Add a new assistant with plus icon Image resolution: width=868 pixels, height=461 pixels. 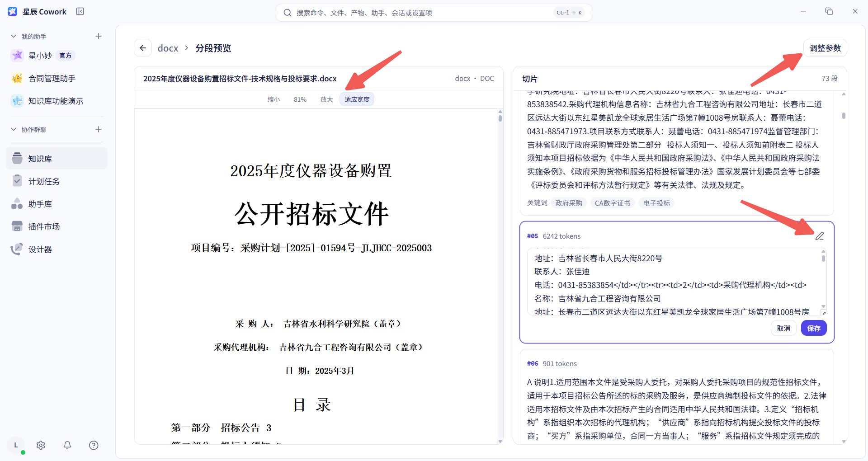(99, 36)
